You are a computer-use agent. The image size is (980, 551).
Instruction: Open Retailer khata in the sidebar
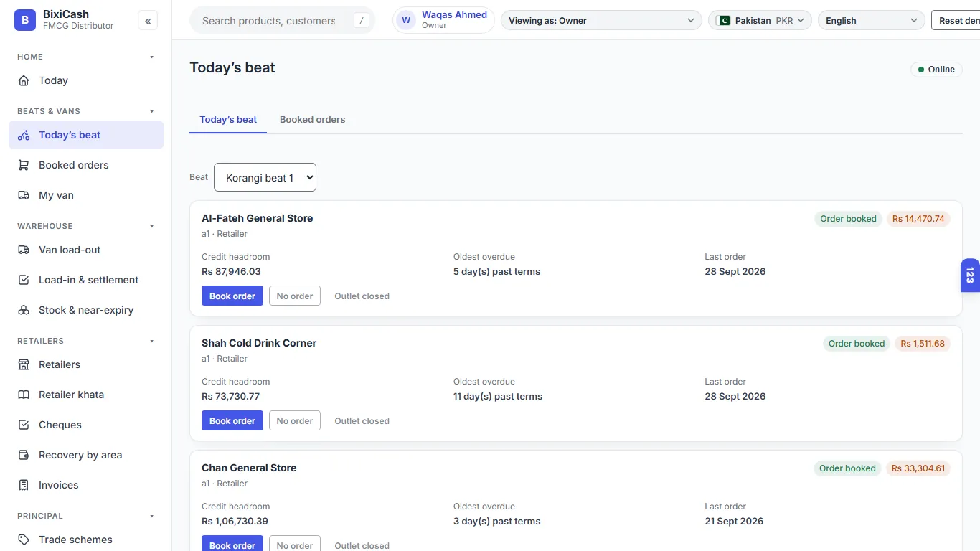[x=86, y=395]
